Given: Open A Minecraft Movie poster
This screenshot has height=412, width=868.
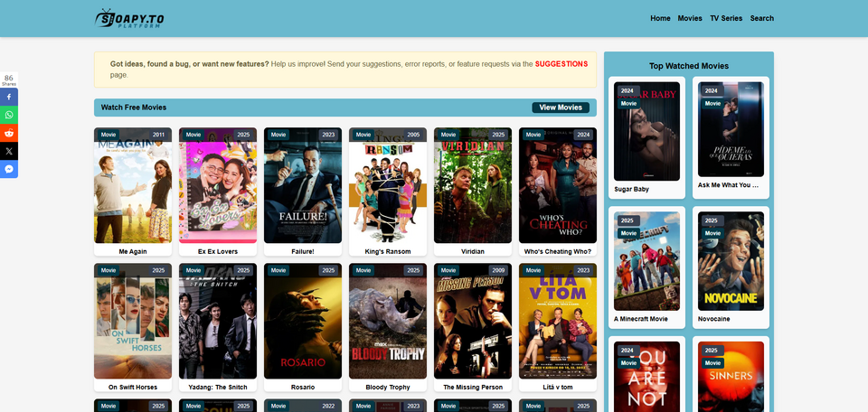Looking at the screenshot, I should pyautogui.click(x=646, y=261).
